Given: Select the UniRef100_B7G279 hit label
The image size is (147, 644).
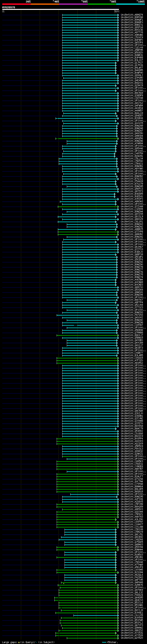Looking at the screenshot, I should point(132,184).
